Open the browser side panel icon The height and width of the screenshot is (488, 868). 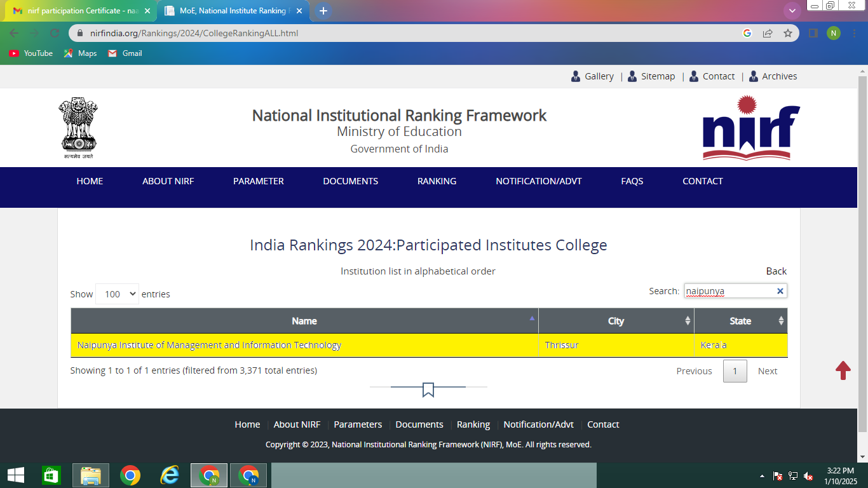(813, 33)
